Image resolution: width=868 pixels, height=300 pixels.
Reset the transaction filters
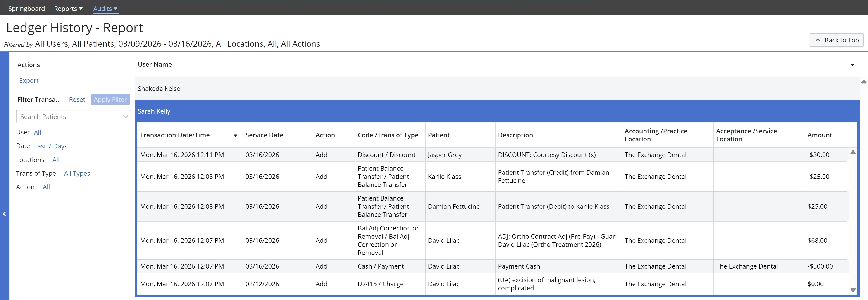(77, 99)
